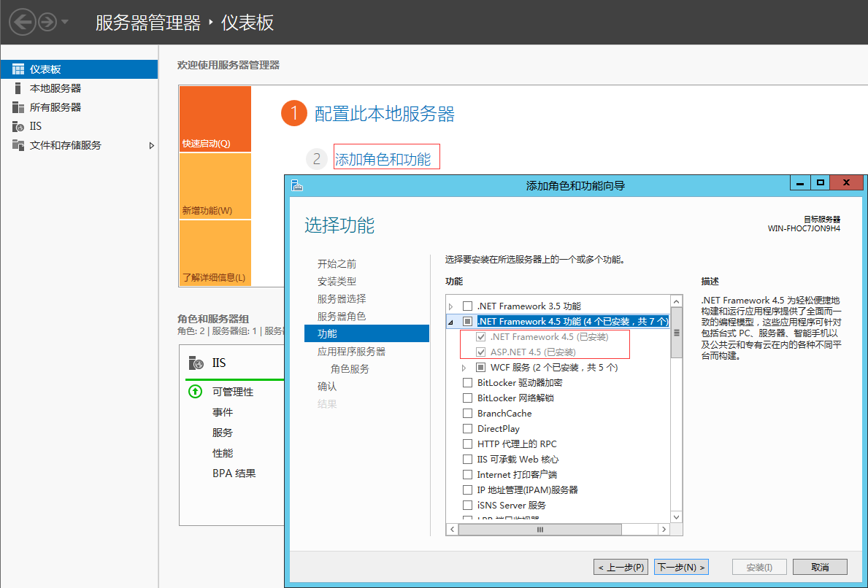The width and height of the screenshot is (868, 588).
Task: Expand the WCF 服务 tree node
Action: [464, 368]
